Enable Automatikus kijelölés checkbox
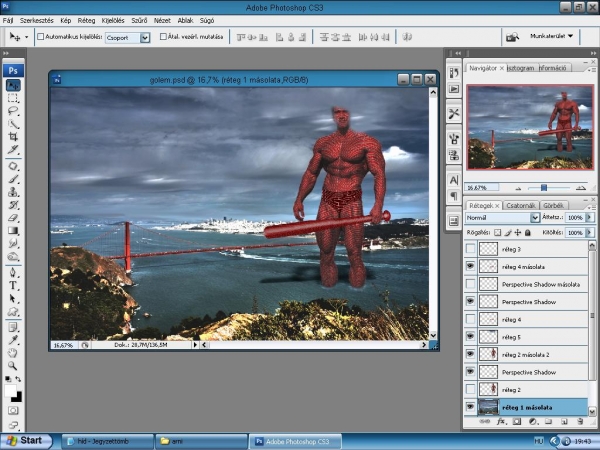The height and width of the screenshot is (450, 600). point(41,37)
